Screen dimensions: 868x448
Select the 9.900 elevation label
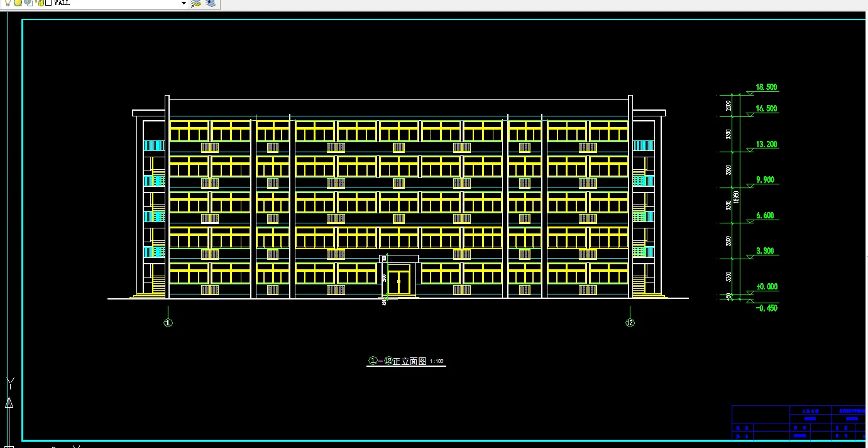[x=765, y=179]
